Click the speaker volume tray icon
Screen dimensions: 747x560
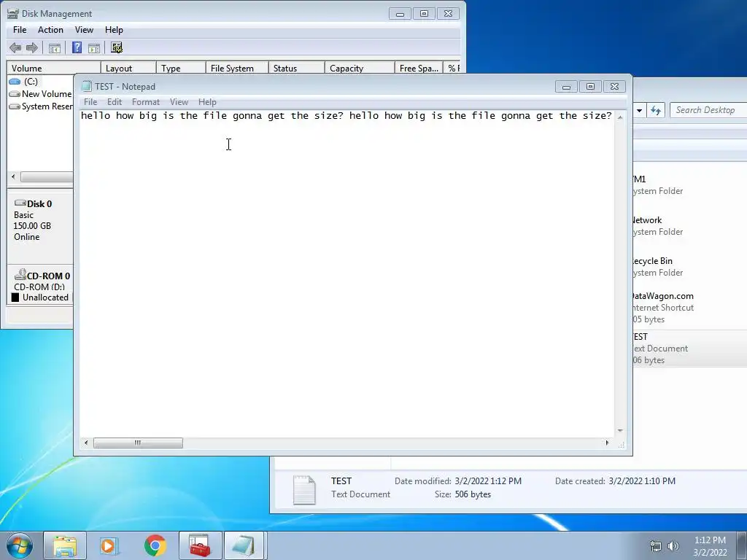pyautogui.click(x=673, y=546)
